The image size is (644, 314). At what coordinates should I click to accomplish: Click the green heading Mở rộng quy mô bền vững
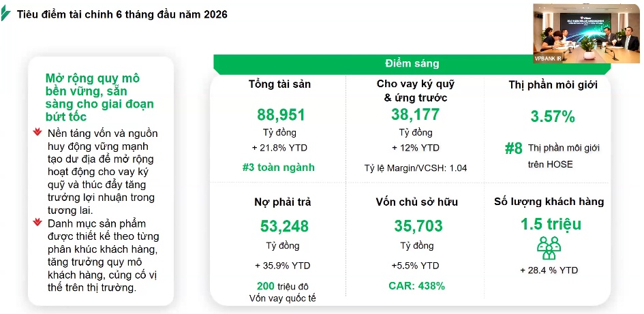pyautogui.click(x=99, y=97)
